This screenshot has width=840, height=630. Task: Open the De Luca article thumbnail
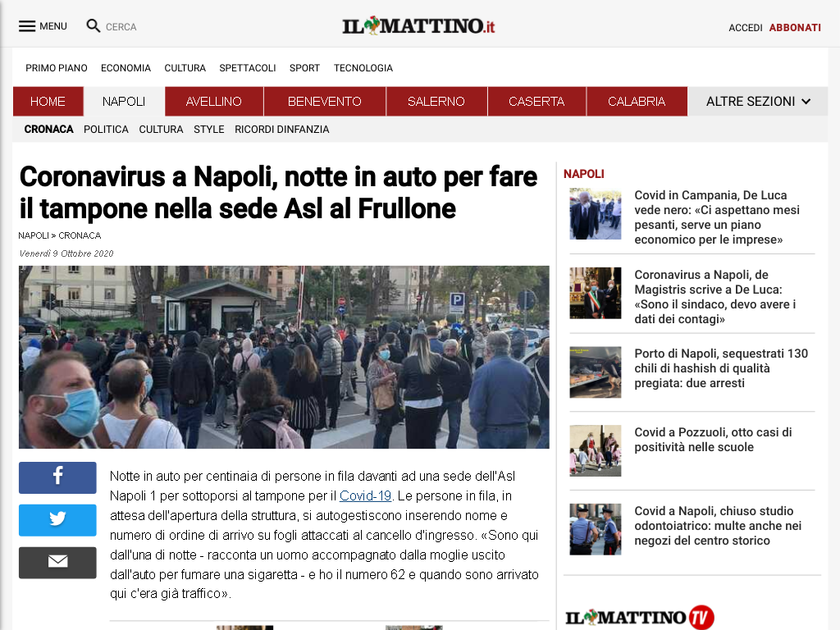(x=596, y=214)
